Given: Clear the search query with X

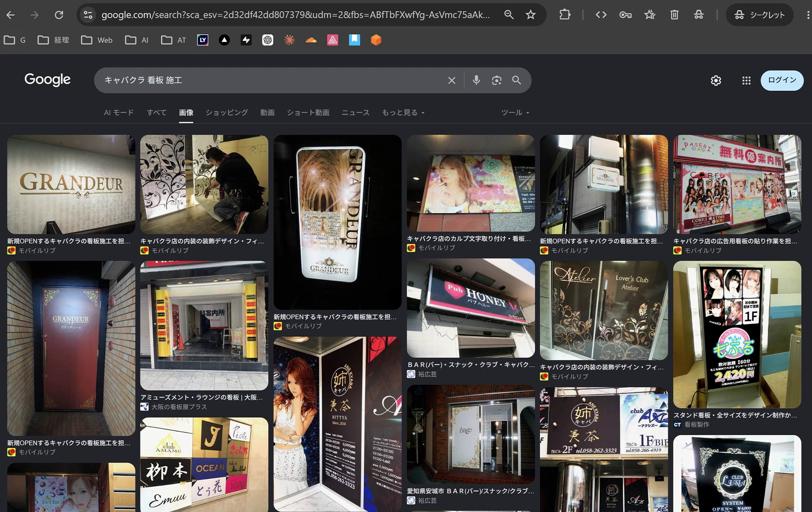Looking at the screenshot, I should coord(451,80).
